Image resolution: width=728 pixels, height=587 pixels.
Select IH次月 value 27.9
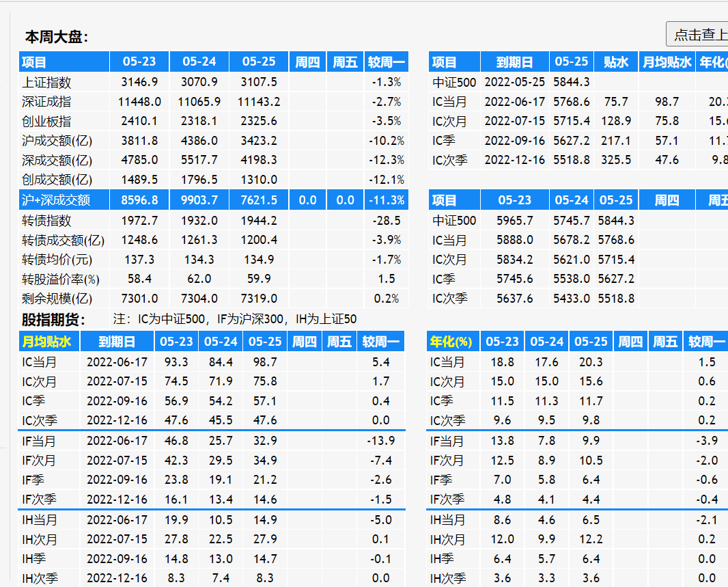(265, 539)
